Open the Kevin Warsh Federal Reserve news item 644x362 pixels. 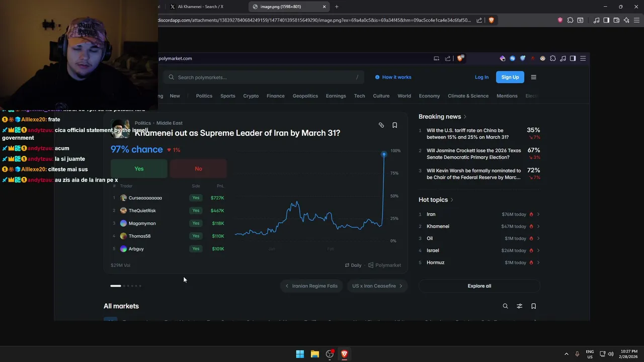pos(479,174)
